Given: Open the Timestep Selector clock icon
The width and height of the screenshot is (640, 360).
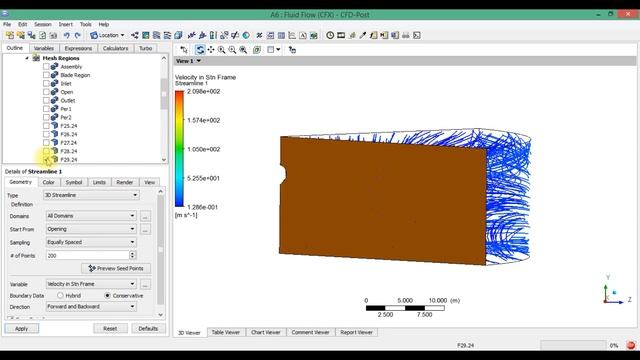Looking at the screenshot, I should click(330, 36).
